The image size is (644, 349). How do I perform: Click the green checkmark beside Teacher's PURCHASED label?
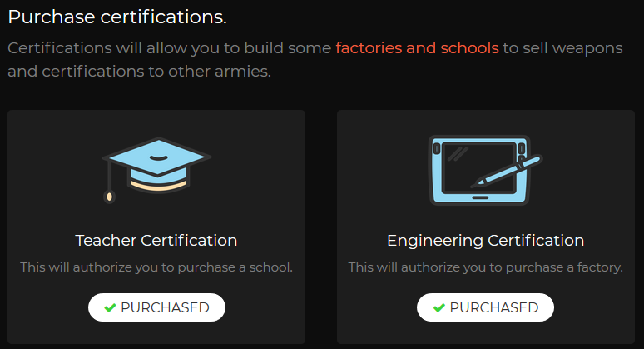pyautogui.click(x=110, y=307)
